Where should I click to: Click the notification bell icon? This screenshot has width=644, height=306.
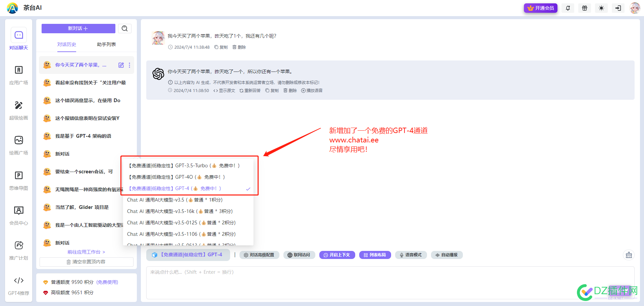coord(568,8)
